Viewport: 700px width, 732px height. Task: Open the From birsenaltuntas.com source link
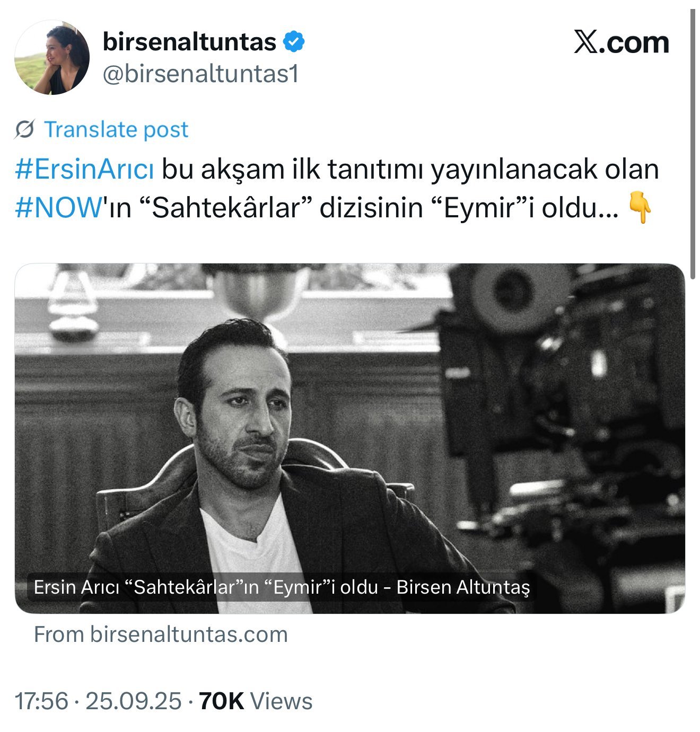point(161,634)
